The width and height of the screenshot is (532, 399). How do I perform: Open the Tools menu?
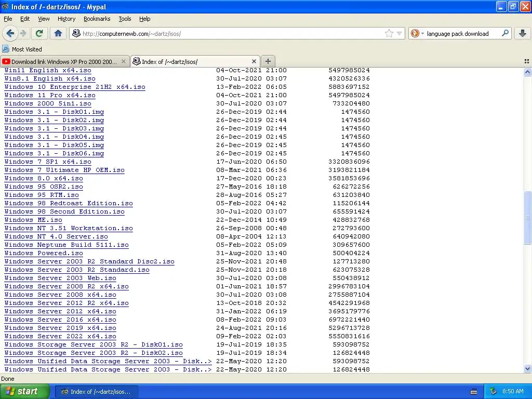(x=125, y=19)
